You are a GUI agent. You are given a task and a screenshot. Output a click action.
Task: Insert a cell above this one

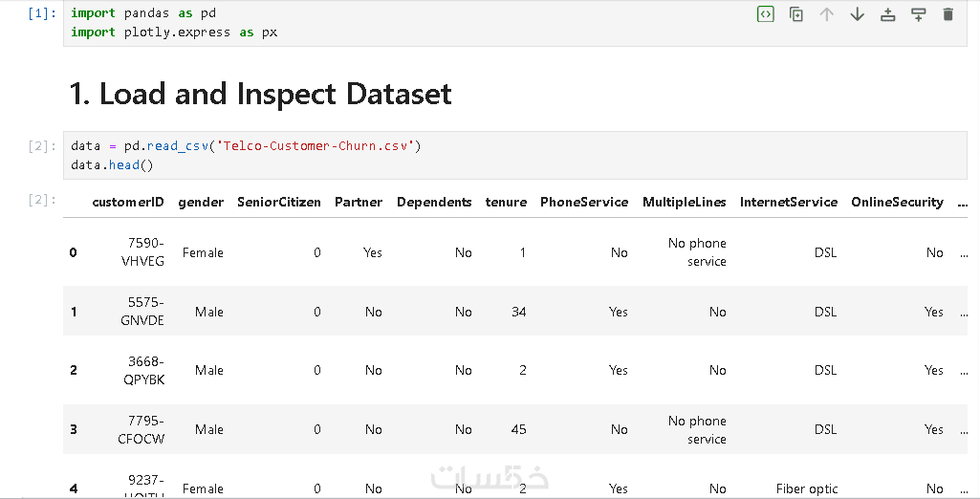(887, 14)
